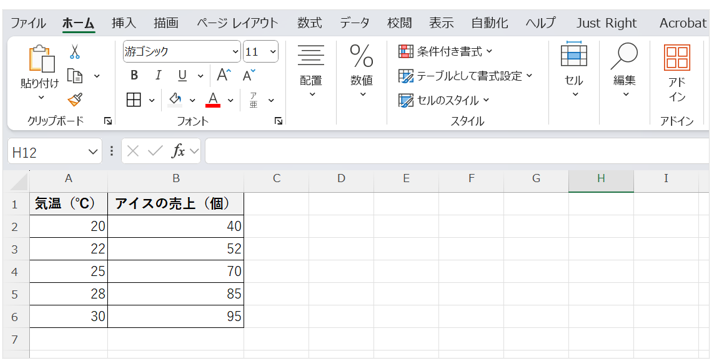Select cell A5 with value 28
The height and width of the screenshot is (363, 716).
tap(68, 294)
